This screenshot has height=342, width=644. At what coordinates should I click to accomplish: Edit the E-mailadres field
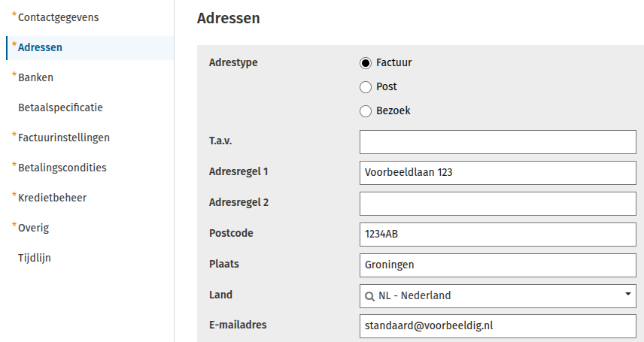tap(498, 326)
